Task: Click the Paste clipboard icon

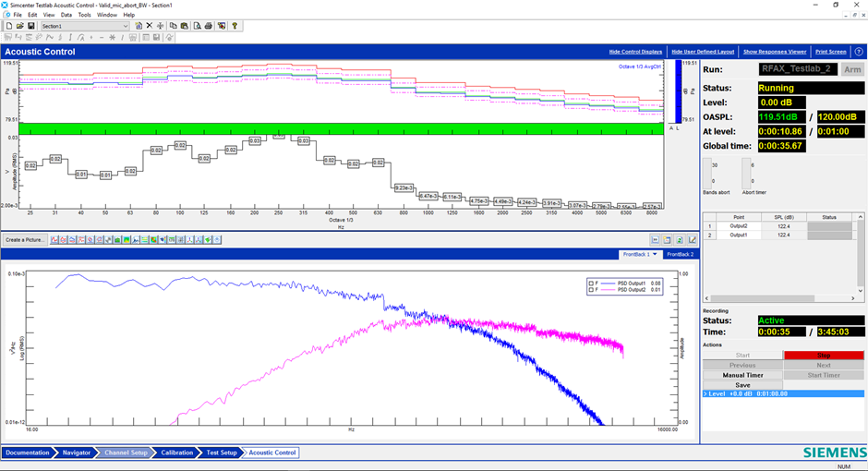Action: [185, 26]
